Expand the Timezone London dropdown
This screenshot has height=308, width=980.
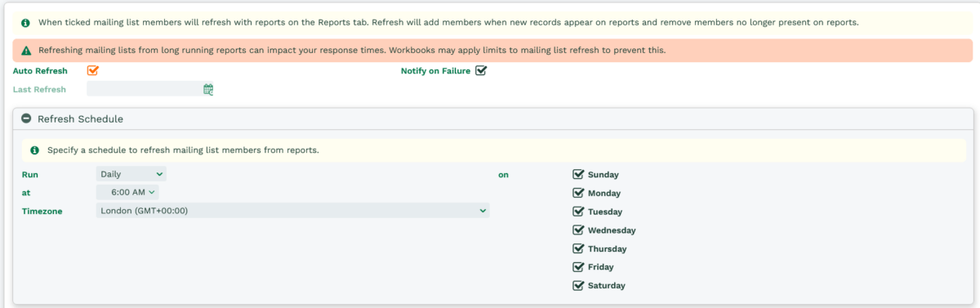292,211
